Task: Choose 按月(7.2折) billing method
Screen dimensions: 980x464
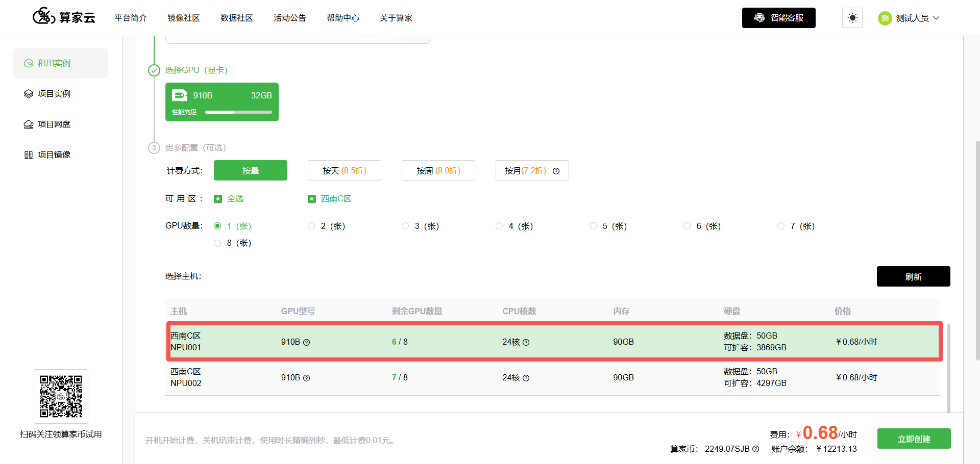Action: (x=532, y=170)
